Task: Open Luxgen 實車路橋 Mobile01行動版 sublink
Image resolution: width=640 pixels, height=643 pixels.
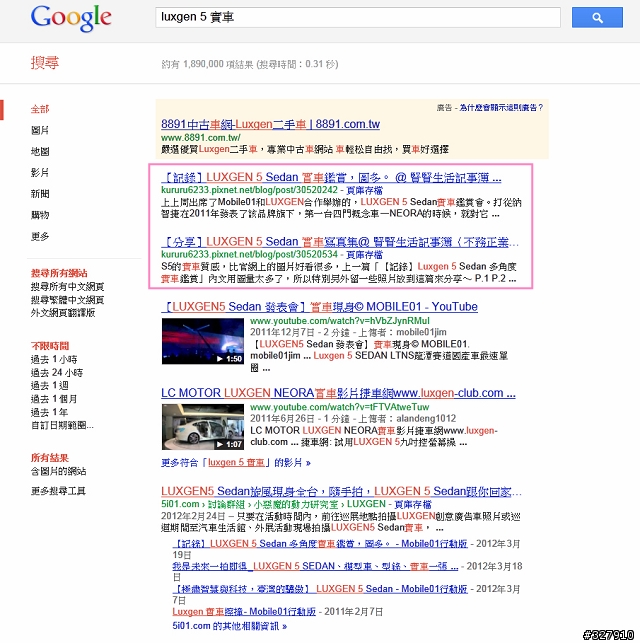Action: tap(244, 612)
